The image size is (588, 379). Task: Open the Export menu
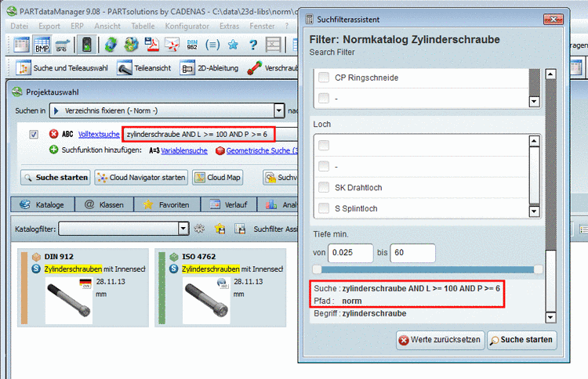coord(49,26)
